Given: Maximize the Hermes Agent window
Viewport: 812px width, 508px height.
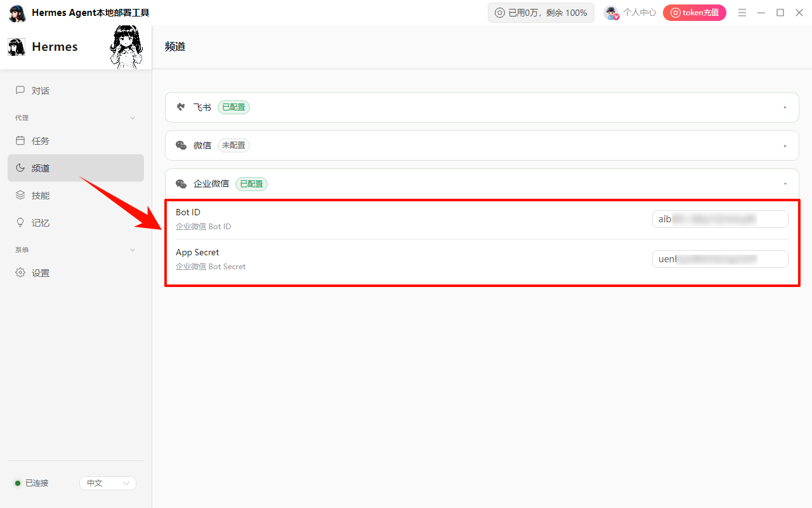Looking at the screenshot, I should point(780,13).
